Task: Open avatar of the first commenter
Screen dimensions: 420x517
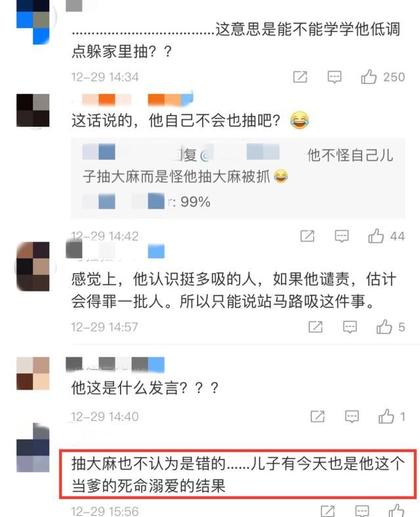Action: tap(33, 21)
